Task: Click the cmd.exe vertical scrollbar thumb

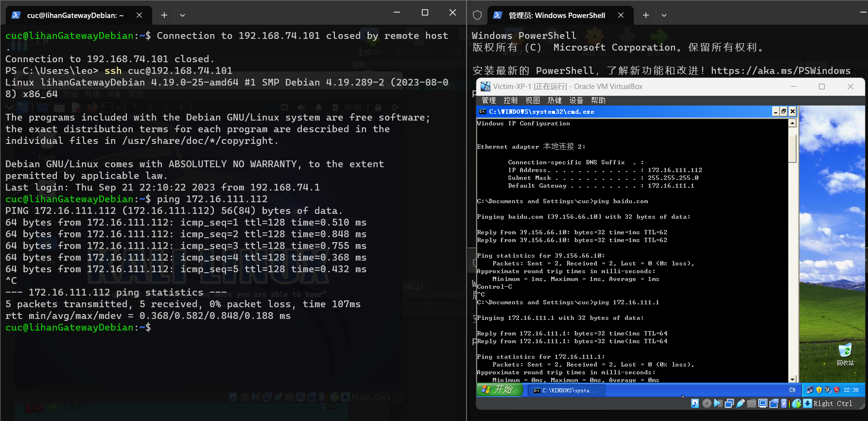Action: [x=792, y=149]
